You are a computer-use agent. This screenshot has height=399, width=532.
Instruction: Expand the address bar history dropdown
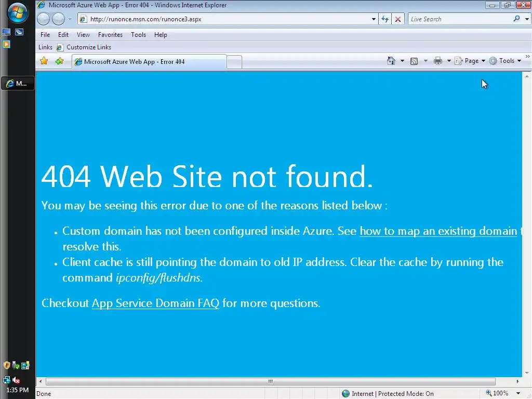pos(374,19)
